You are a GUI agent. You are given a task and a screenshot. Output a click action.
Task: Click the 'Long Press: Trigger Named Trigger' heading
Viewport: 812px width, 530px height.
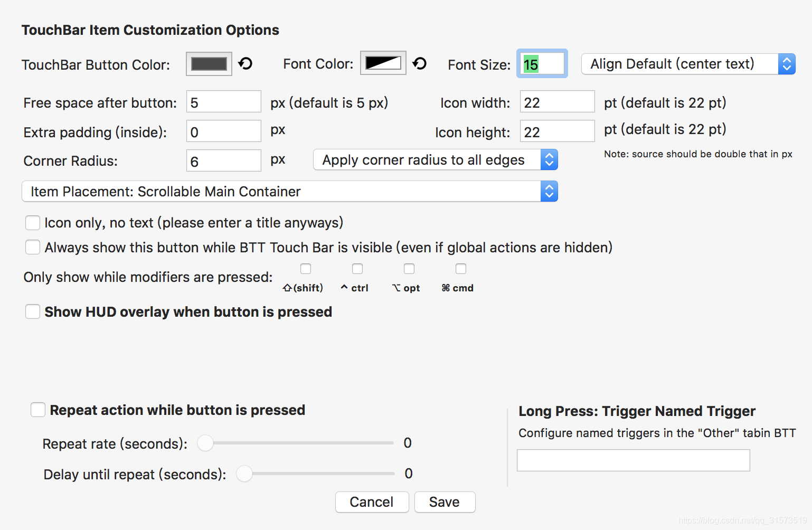[637, 411]
